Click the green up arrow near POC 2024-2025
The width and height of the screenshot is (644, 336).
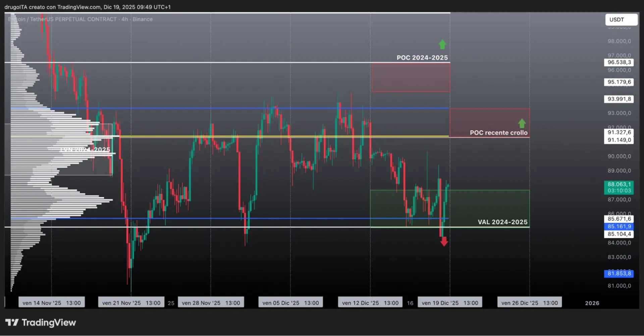(442, 44)
